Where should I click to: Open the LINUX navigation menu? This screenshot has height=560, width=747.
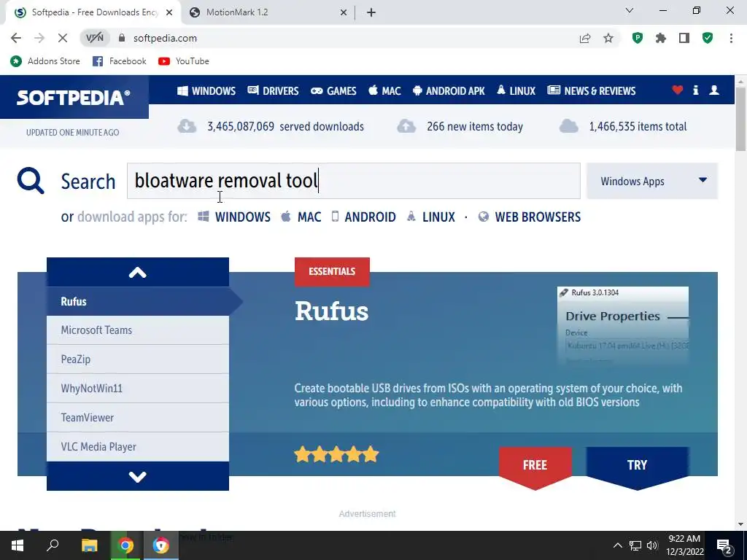click(x=516, y=90)
